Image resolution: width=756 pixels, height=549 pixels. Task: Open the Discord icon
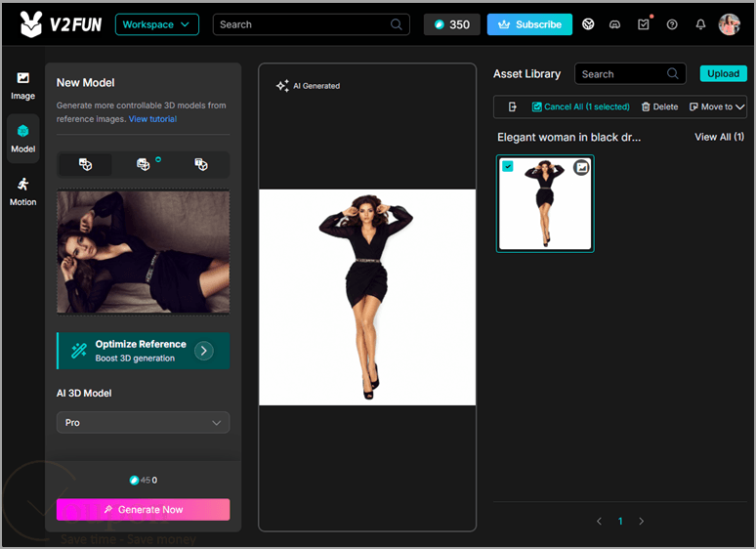pyautogui.click(x=614, y=24)
